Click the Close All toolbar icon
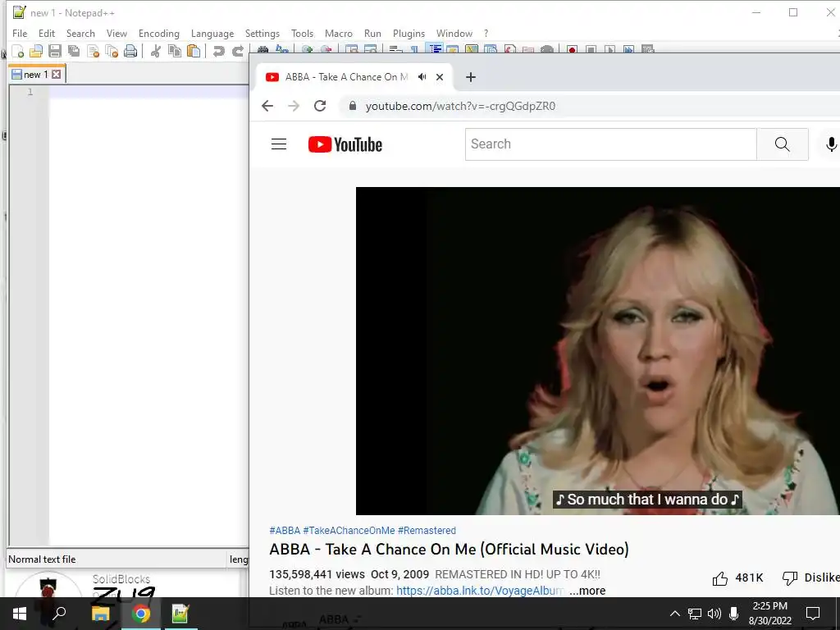This screenshot has width=840, height=630. point(112,51)
